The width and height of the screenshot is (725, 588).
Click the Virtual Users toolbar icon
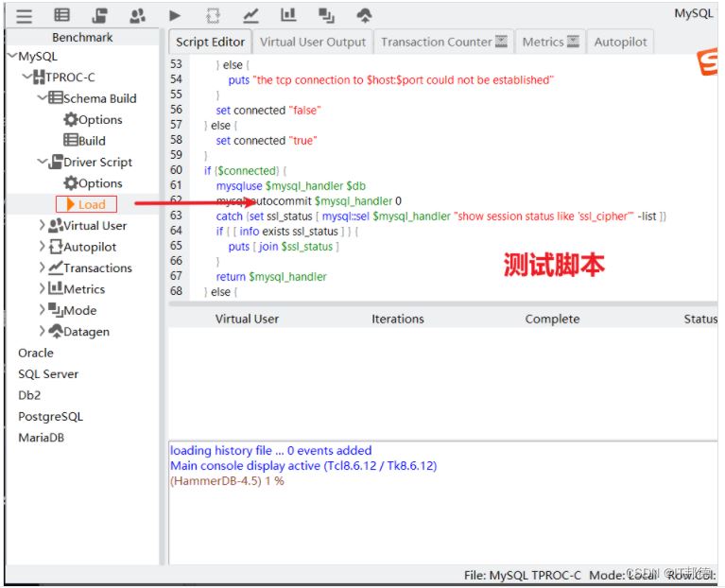click(x=138, y=15)
